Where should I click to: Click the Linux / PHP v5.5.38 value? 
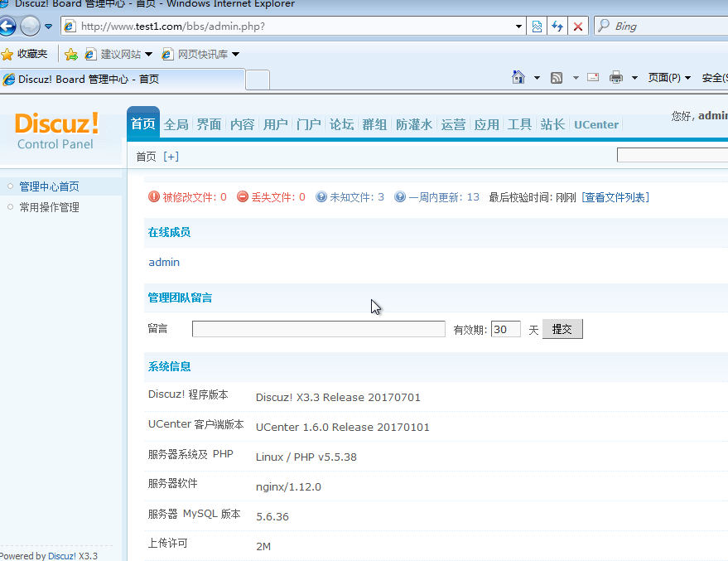pyautogui.click(x=306, y=457)
